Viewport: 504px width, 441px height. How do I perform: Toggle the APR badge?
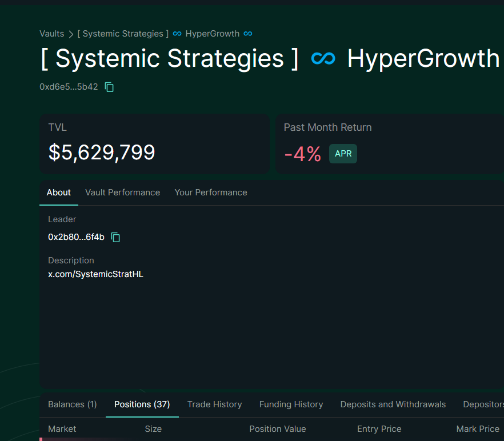coord(343,154)
